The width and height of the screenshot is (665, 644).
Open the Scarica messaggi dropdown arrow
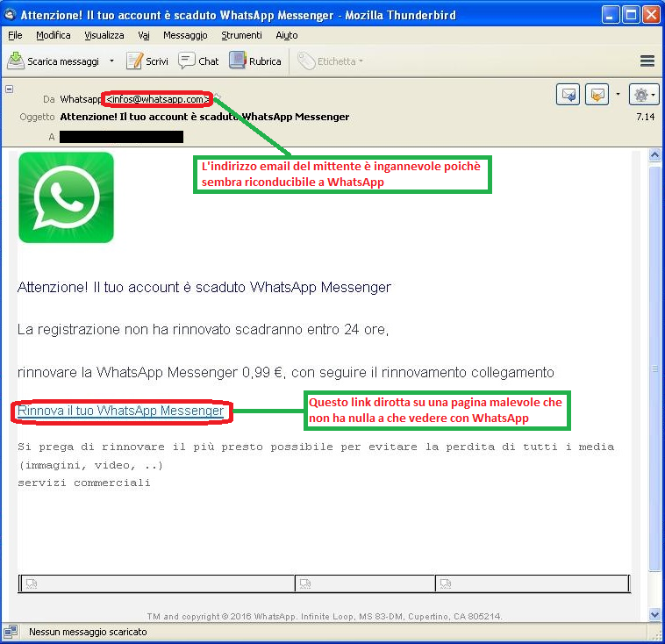pyautogui.click(x=111, y=61)
